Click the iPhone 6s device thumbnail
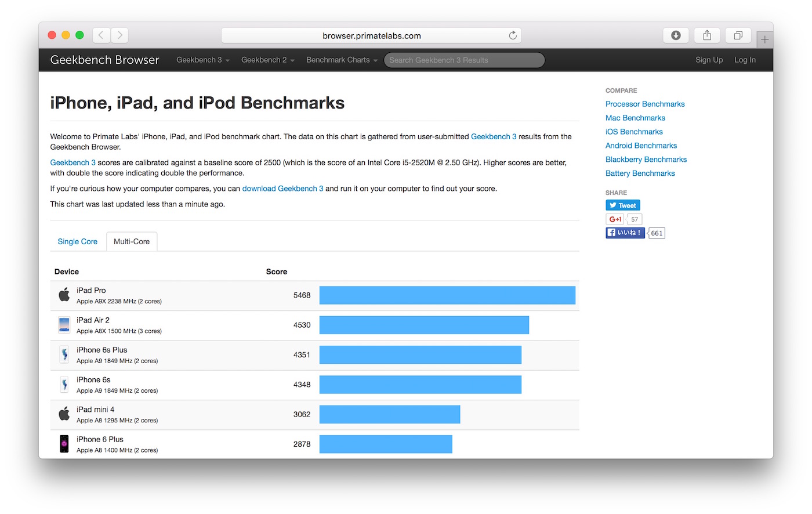This screenshot has height=514, width=812. point(64,384)
